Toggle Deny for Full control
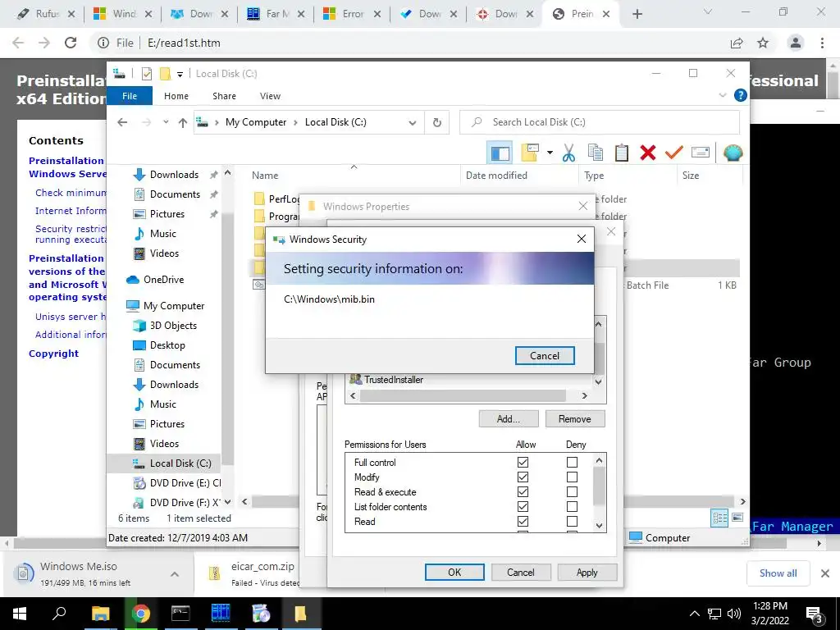 572,462
